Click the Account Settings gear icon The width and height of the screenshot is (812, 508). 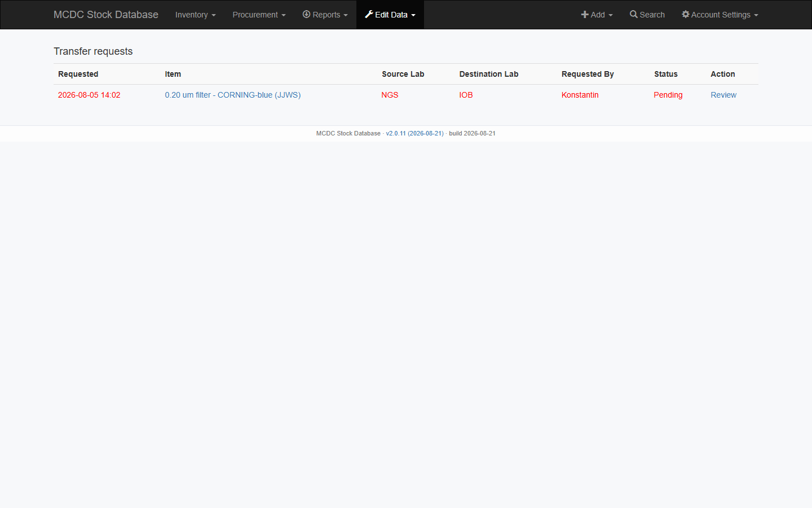pos(686,14)
